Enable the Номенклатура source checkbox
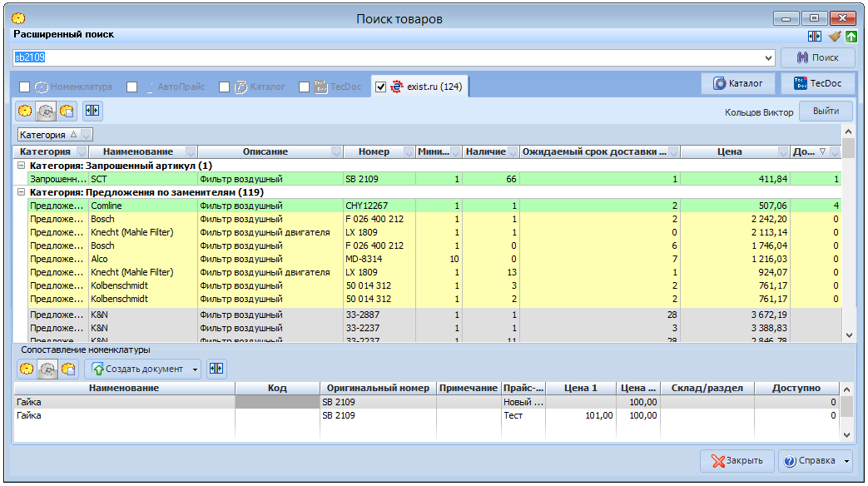This screenshot has height=486, width=868. pyautogui.click(x=24, y=87)
